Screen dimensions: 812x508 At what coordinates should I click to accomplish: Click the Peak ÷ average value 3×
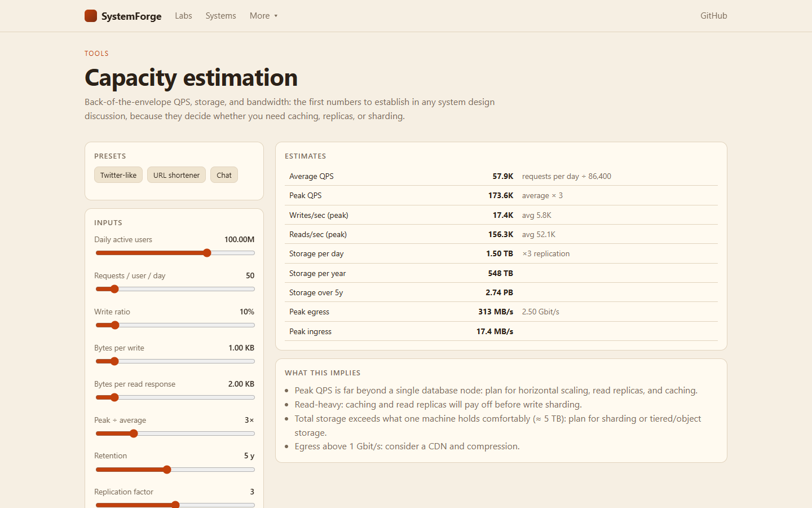click(249, 420)
